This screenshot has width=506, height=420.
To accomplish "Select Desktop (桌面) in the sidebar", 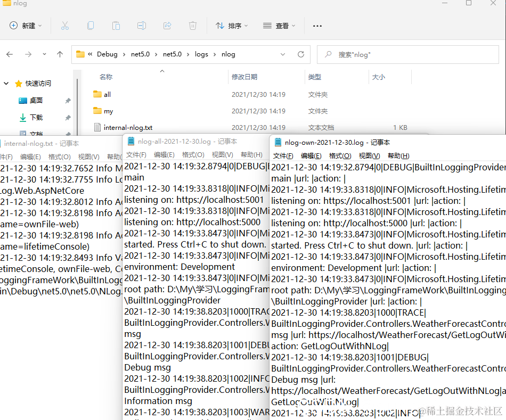I will pos(36,100).
